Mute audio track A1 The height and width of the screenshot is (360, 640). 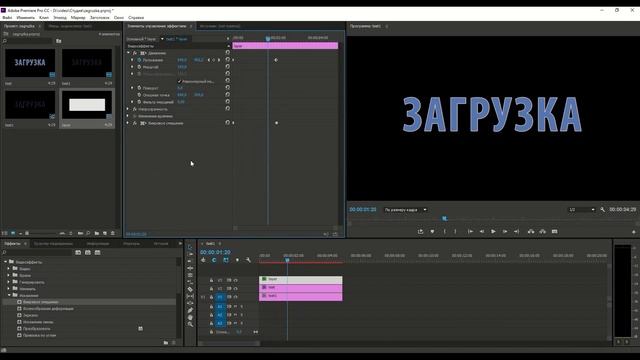236,306
